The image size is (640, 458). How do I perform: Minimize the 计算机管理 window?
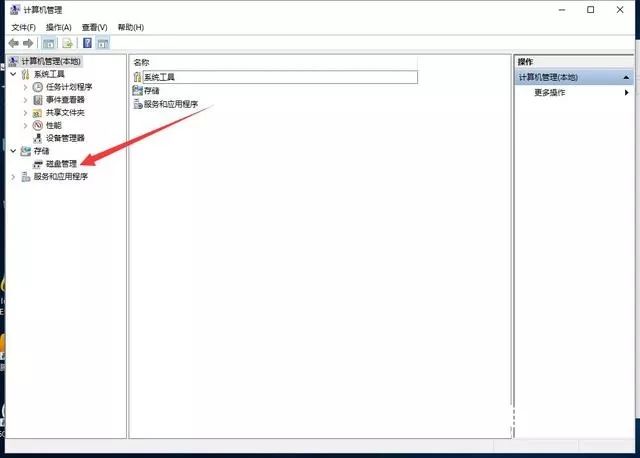click(562, 10)
